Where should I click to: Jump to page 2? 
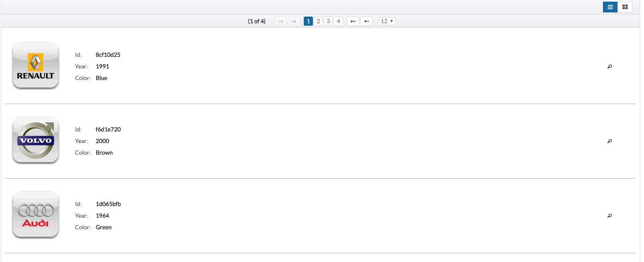point(318,21)
